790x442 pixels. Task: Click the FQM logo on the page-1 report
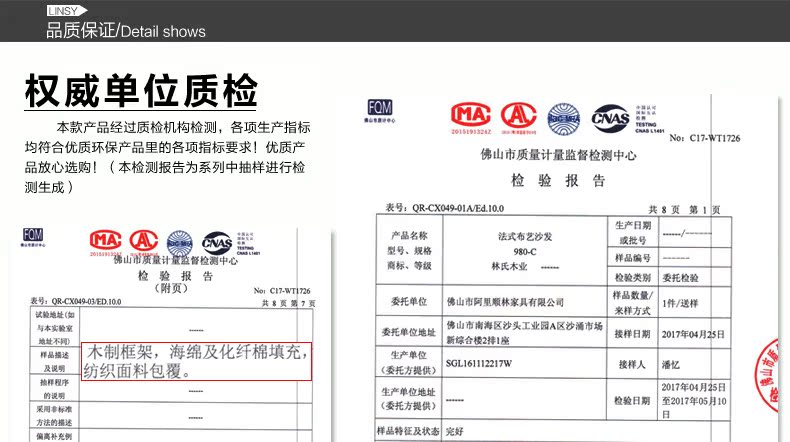(380, 110)
